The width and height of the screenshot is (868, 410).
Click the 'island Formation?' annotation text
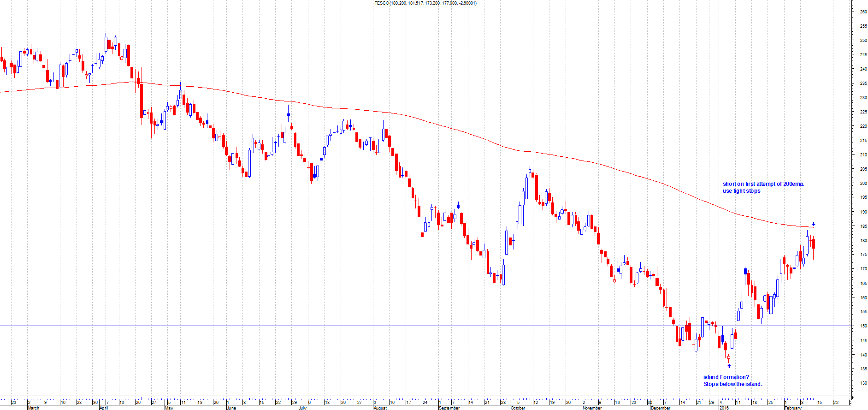pyautogui.click(x=726, y=377)
